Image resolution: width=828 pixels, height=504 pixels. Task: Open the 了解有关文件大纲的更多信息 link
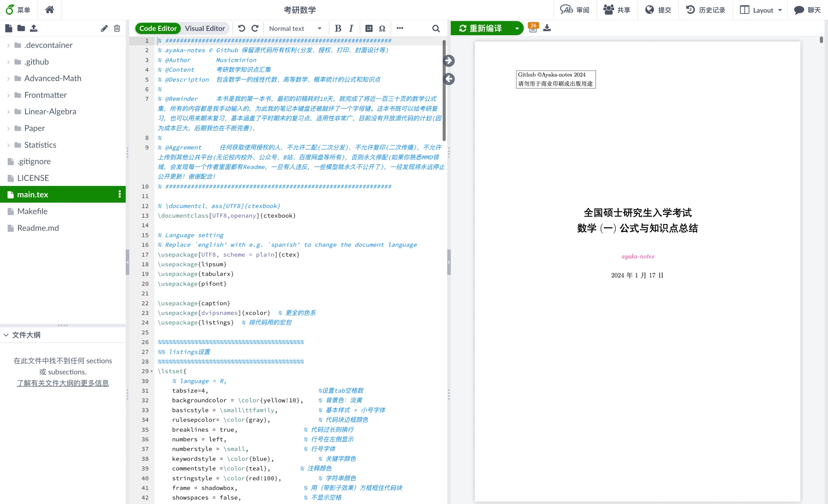pos(63,383)
